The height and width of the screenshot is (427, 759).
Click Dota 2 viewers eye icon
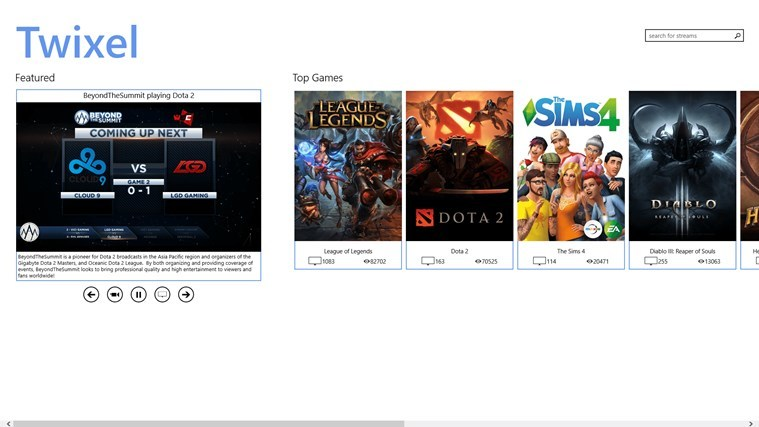click(478, 261)
